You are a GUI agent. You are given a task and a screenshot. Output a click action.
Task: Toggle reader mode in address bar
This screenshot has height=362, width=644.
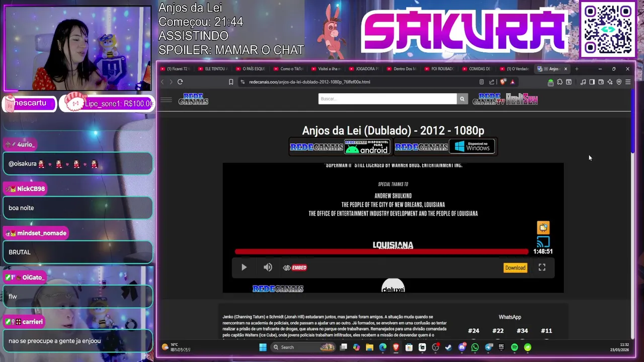[481, 81]
